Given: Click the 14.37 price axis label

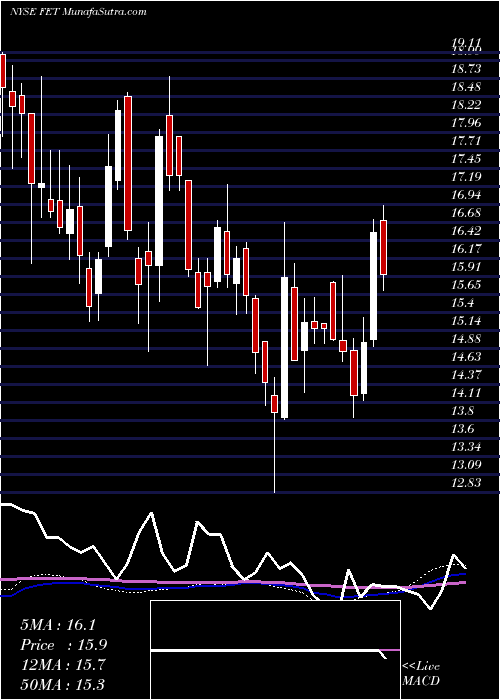Looking at the screenshot, I should coord(466,374).
